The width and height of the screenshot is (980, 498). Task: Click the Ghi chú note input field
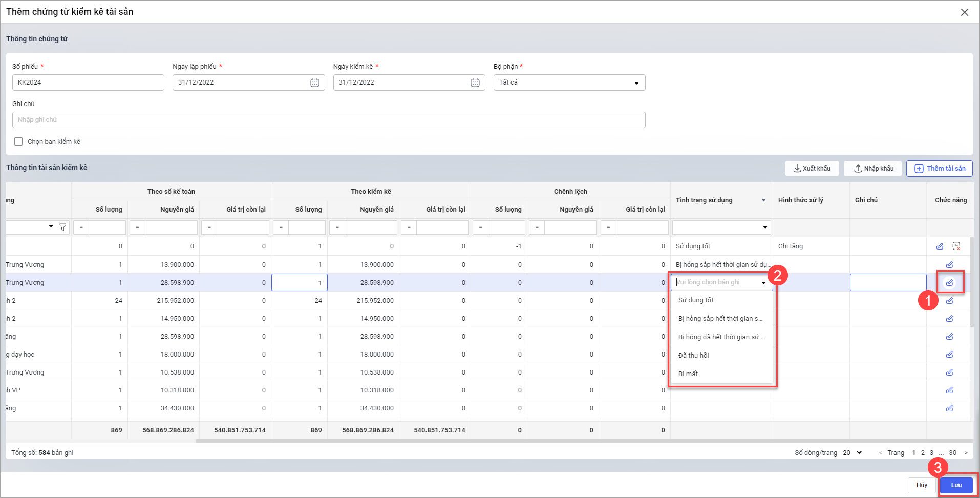tap(328, 120)
